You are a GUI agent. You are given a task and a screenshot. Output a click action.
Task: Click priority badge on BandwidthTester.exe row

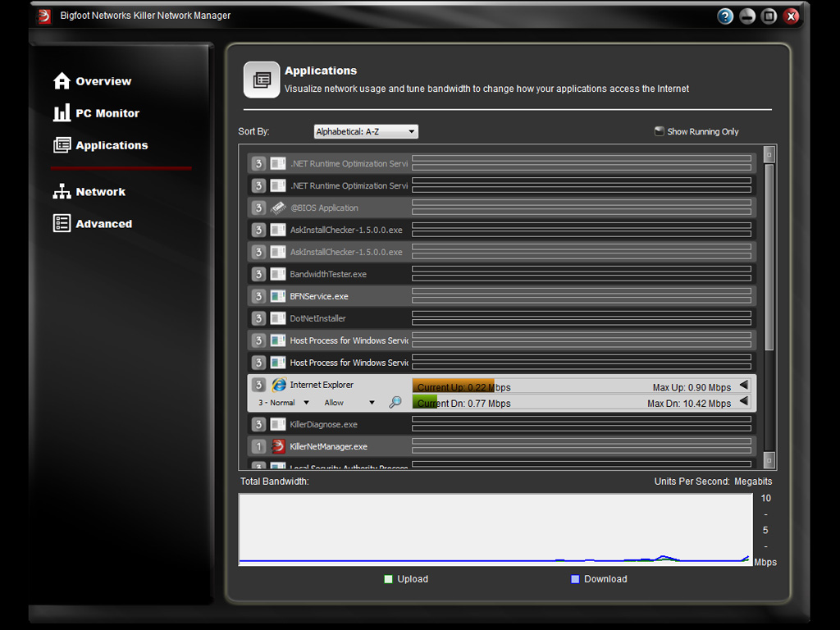[x=258, y=274]
